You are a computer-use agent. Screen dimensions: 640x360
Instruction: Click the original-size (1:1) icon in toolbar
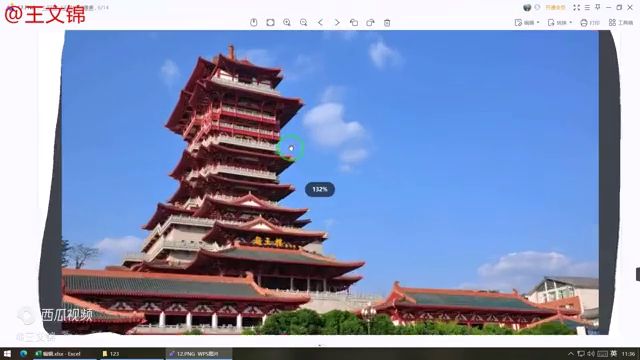point(253,22)
